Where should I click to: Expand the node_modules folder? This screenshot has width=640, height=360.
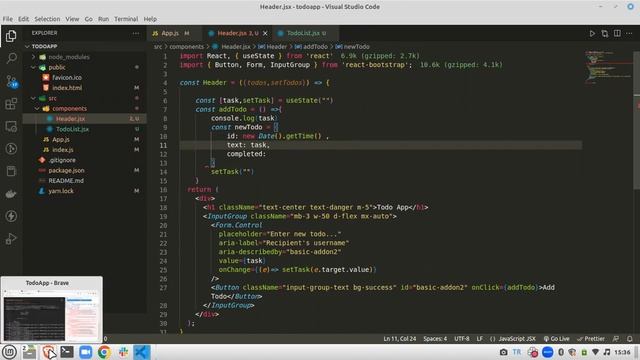(x=33, y=57)
